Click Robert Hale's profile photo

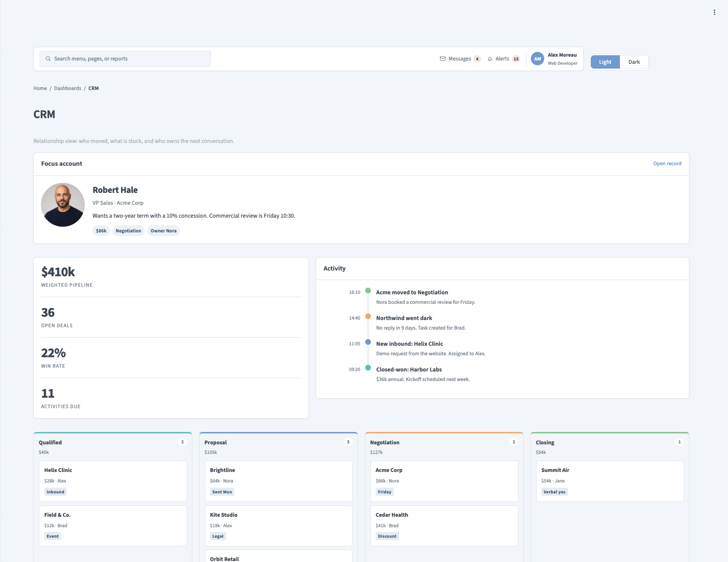pyautogui.click(x=63, y=205)
